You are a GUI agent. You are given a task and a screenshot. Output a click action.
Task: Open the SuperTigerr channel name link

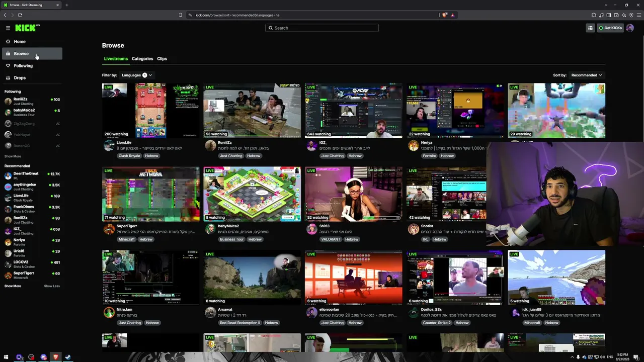[x=127, y=226]
